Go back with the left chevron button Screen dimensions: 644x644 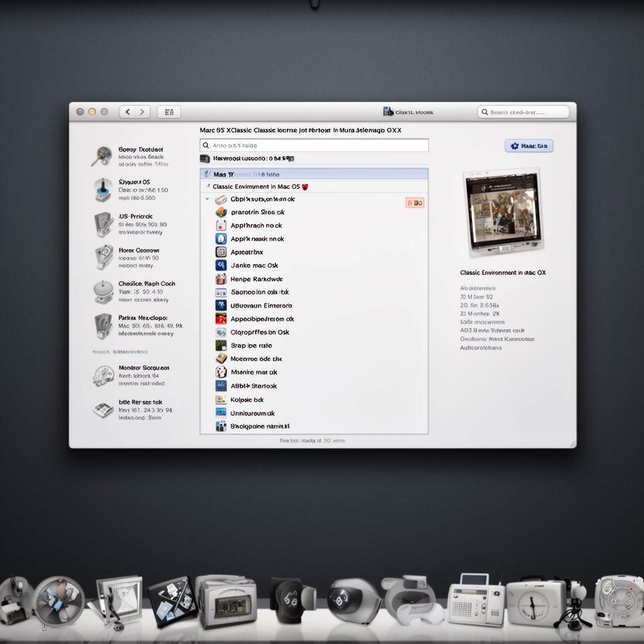pos(128,112)
